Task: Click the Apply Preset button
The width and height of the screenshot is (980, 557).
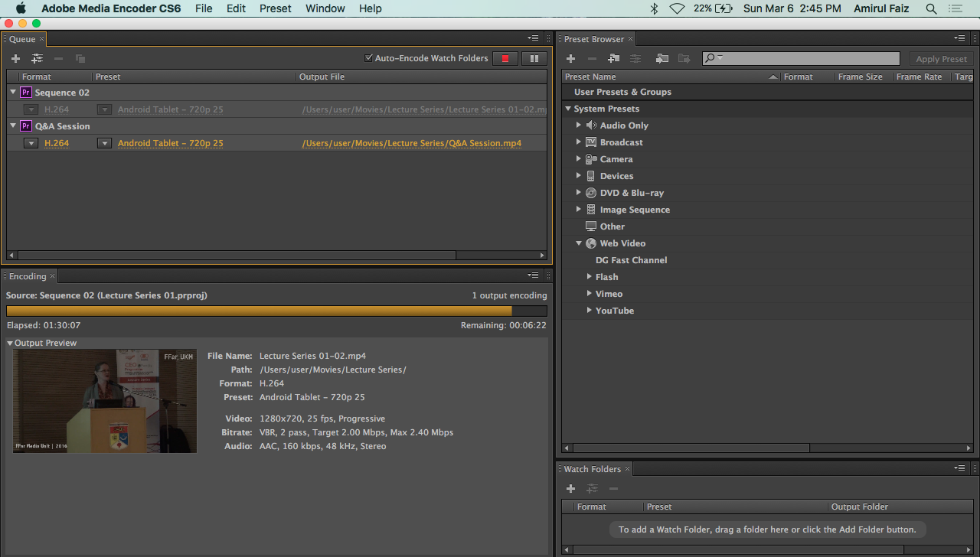Action: (x=941, y=59)
